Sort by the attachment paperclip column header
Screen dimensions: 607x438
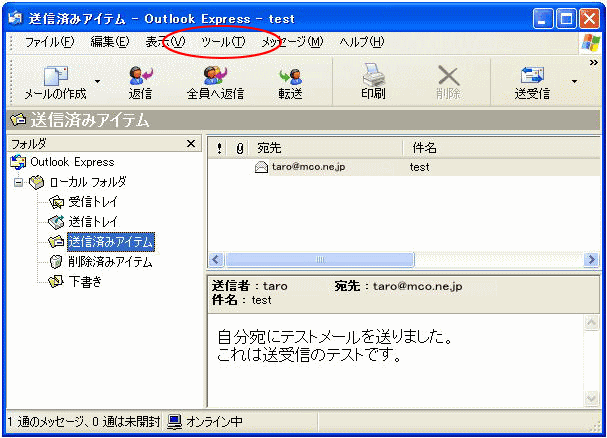pyautogui.click(x=240, y=148)
